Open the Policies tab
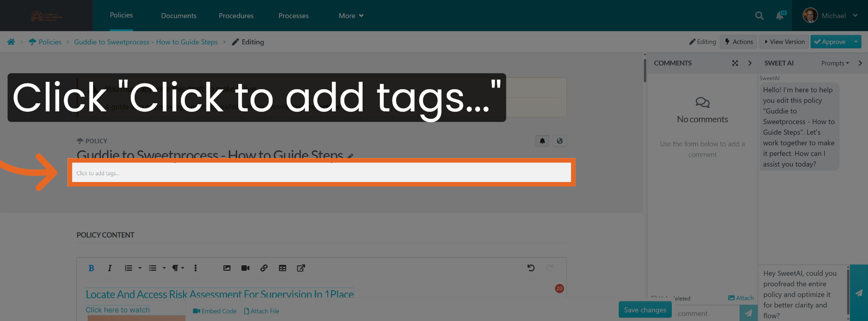Viewport: 868px width, 321px height. tap(122, 15)
